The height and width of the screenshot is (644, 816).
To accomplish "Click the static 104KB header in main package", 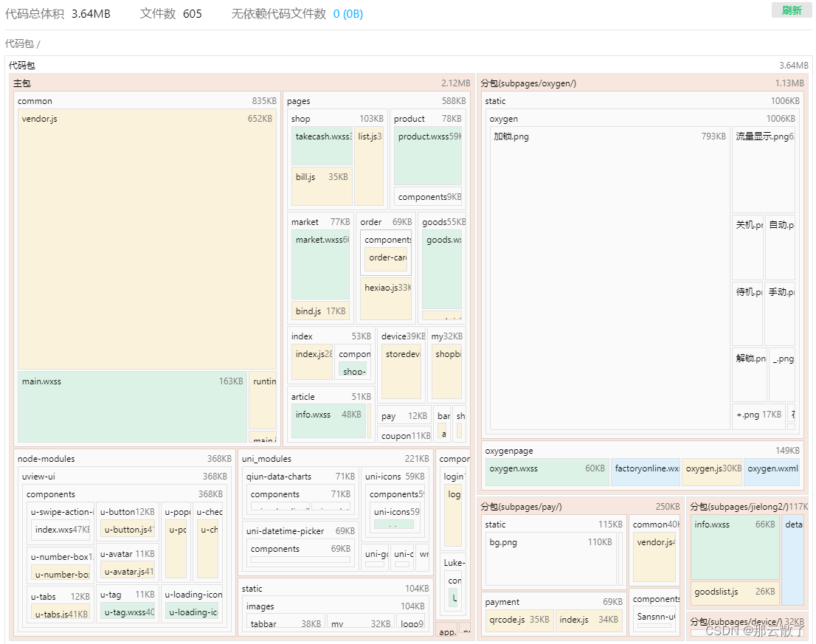I will pos(335,589).
